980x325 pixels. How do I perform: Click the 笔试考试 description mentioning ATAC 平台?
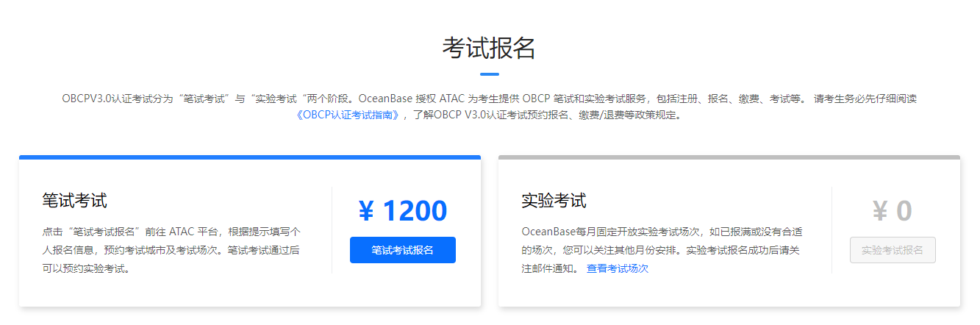(x=172, y=249)
